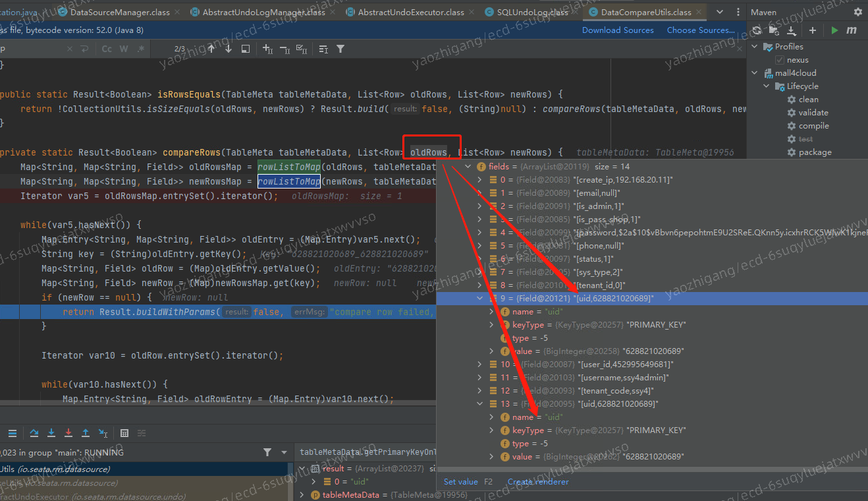Click the Download Sources link

click(618, 30)
